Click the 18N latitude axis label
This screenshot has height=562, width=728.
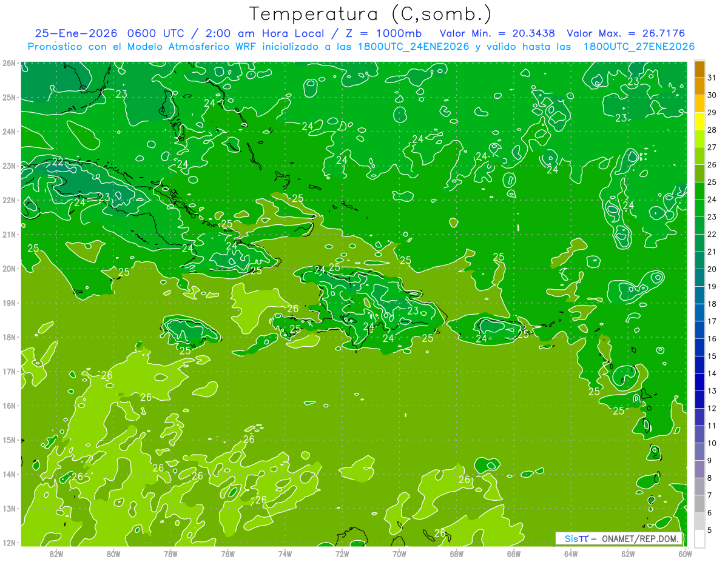point(8,337)
